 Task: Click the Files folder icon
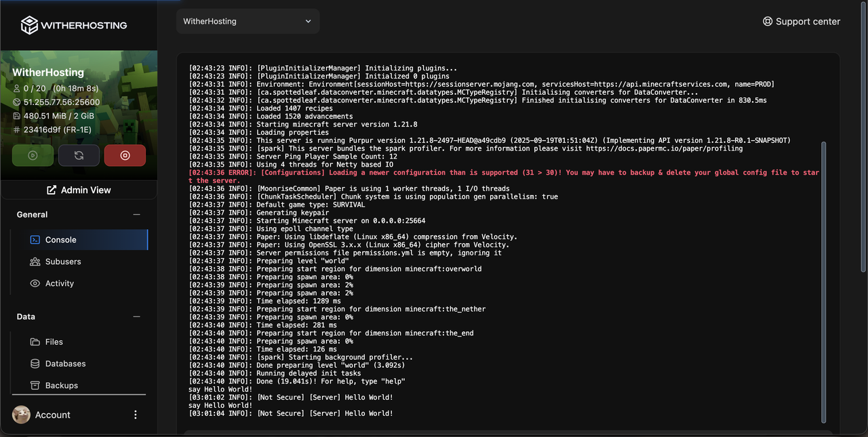click(x=35, y=342)
